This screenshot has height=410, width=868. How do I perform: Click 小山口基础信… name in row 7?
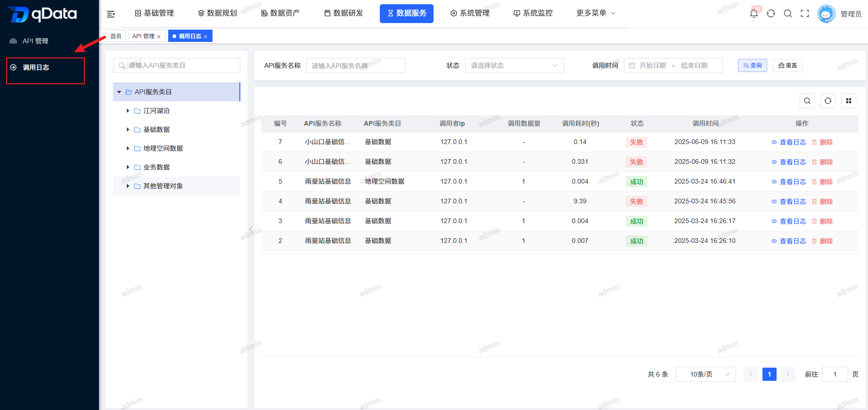328,142
